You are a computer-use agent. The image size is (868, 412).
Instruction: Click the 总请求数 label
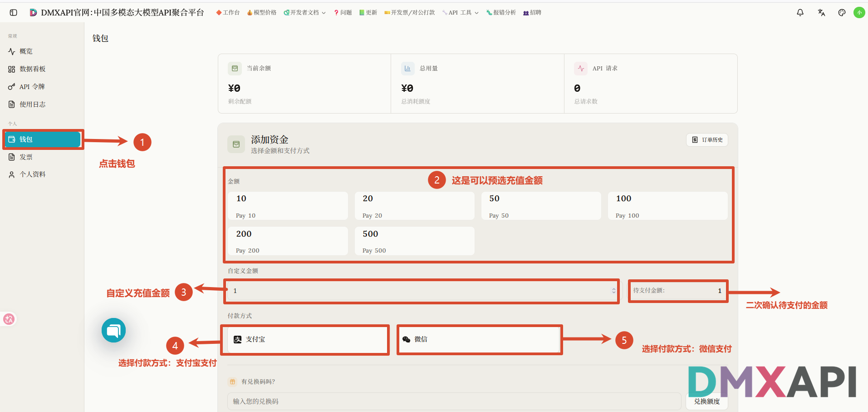[x=586, y=102]
